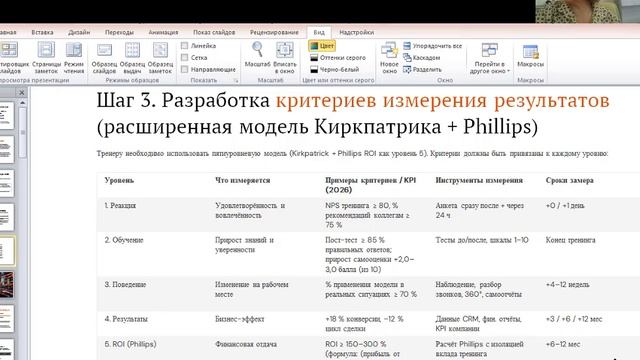Click cell '5. ROI (Phillips)'
The width and height of the screenshot is (640, 360).
(131, 344)
